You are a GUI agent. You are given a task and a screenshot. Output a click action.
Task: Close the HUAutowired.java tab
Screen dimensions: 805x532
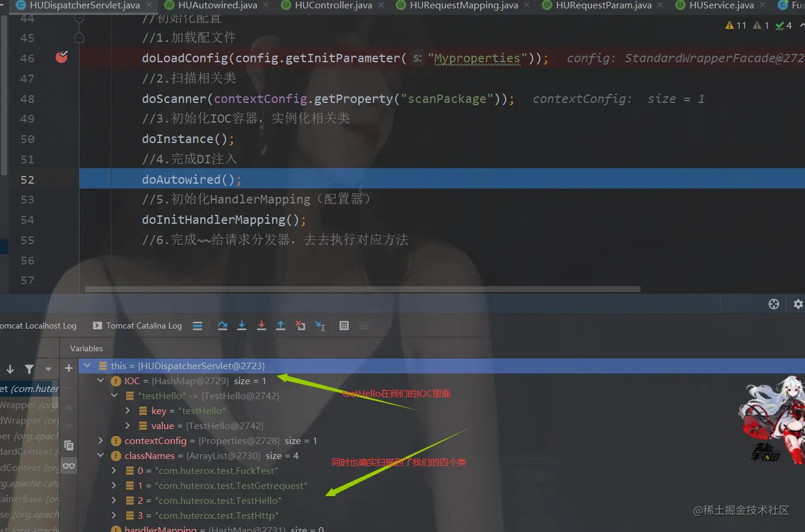[x=266, y=5]
